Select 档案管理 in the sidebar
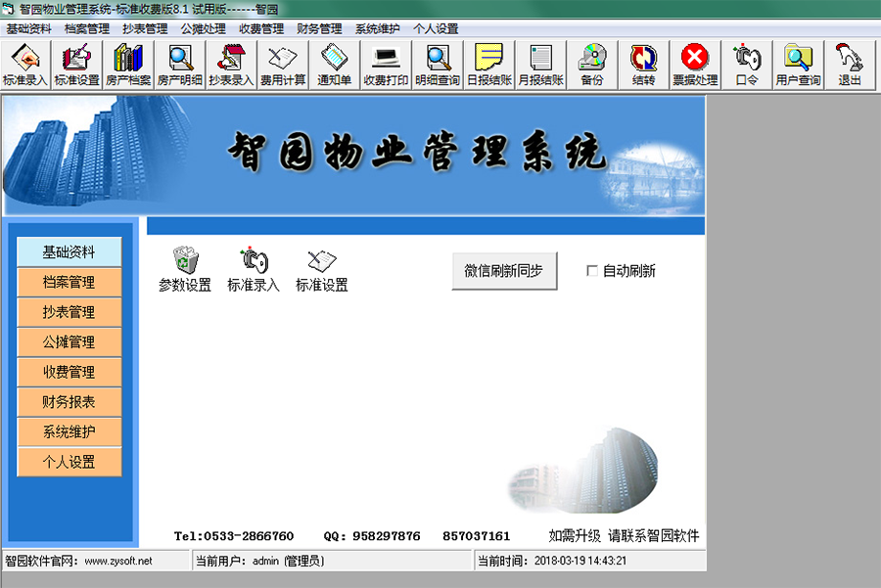 tap(70, 282)
